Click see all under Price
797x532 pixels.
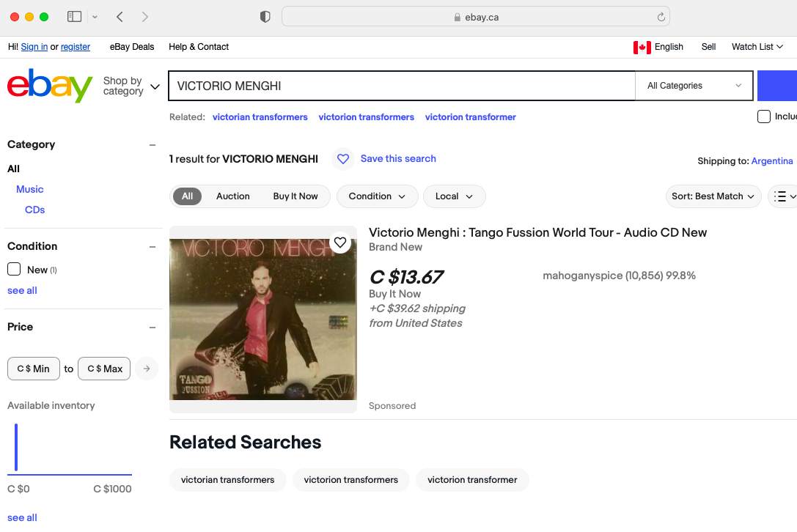22,518
